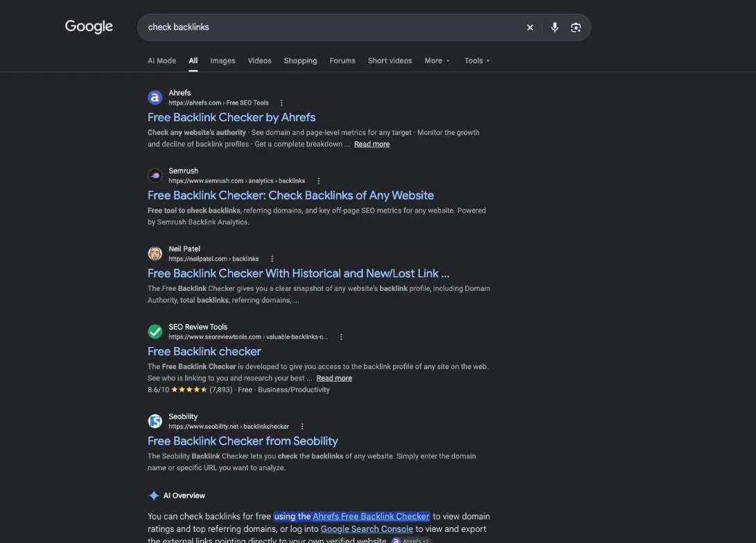Click Read more in Ahrefs snippet

tap(371, 144)
